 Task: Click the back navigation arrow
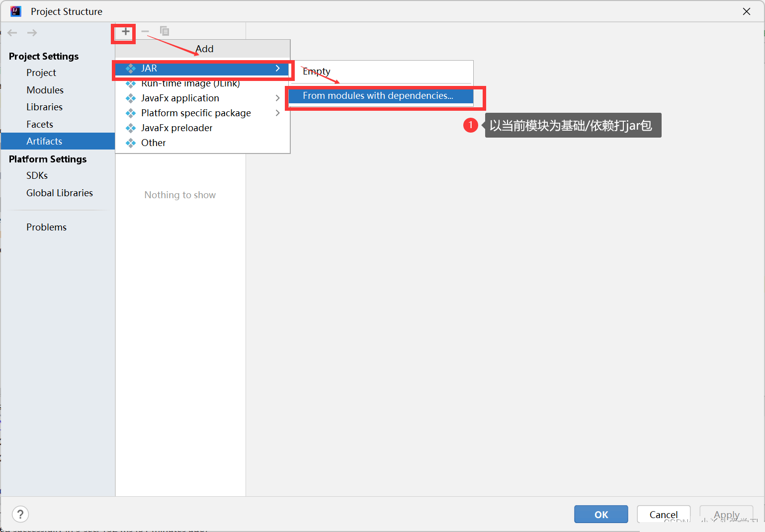12,33
